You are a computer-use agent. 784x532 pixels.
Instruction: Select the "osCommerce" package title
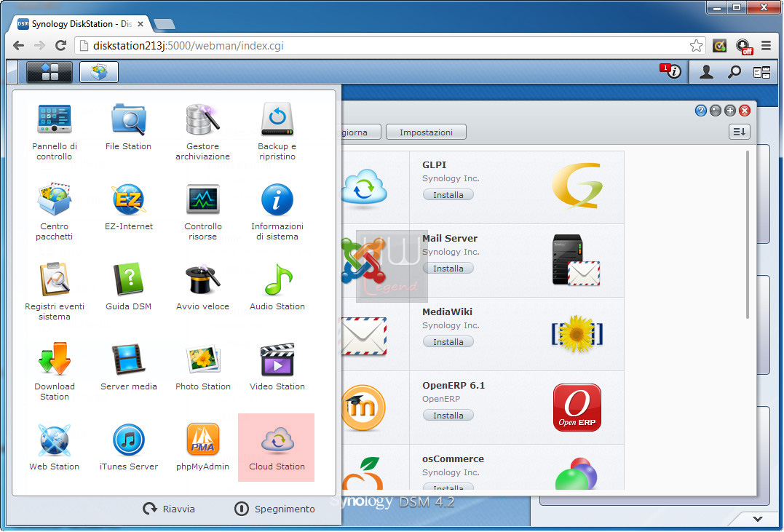(x=453, y=459)
